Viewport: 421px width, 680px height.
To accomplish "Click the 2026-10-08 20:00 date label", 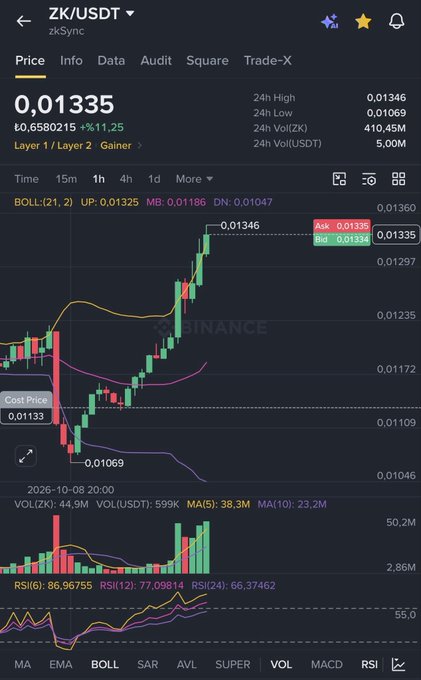I will (x=71, y=490).
